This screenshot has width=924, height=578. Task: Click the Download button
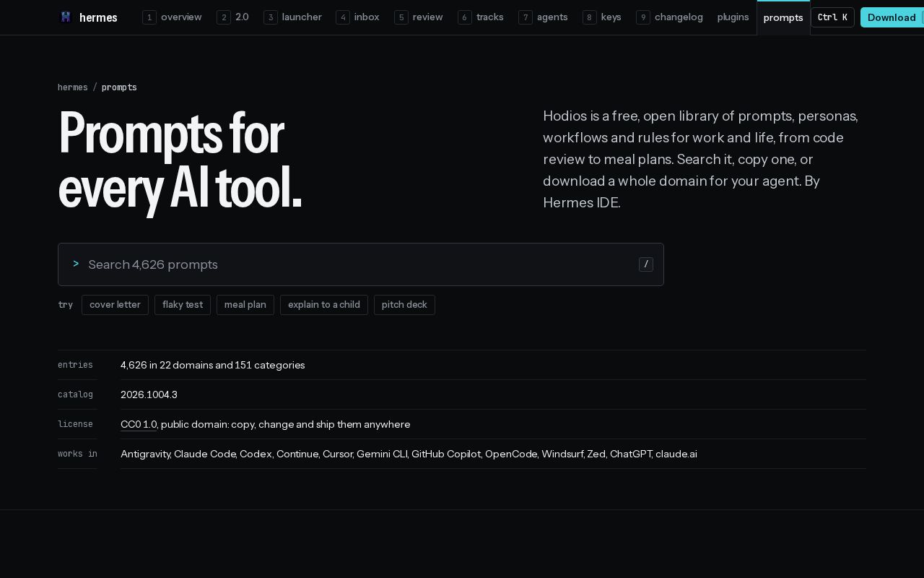tap(892, 17)
